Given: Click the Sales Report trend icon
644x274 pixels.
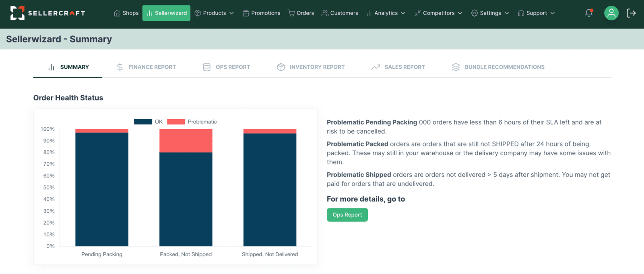Looking at the screenshot, I should [x=376, y=67].
